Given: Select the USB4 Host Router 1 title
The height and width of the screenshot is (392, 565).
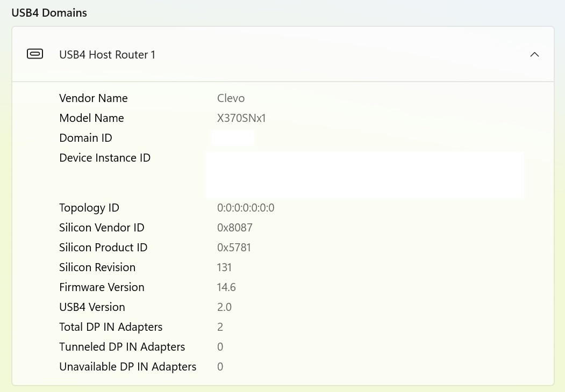Looking at the screenshot, I should (108, 55).
